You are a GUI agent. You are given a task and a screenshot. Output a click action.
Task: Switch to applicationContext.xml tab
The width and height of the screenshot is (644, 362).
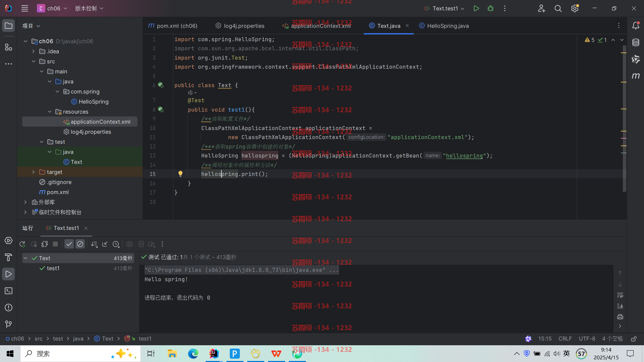(x=317, y=26)
